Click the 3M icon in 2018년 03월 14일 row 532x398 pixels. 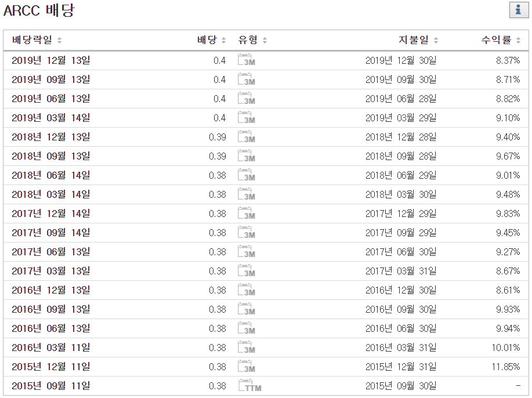[247, 194]
